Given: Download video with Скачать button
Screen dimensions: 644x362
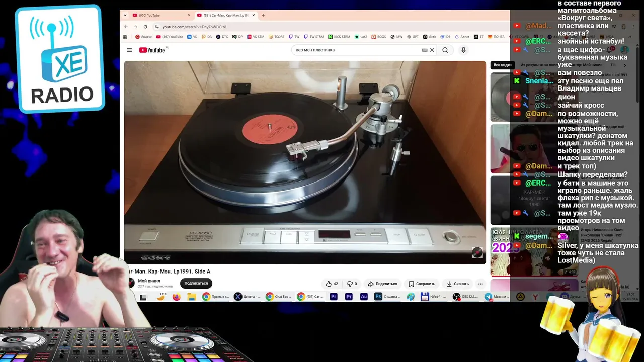Looking at the screenshot, I should click(x=458, y=284).
